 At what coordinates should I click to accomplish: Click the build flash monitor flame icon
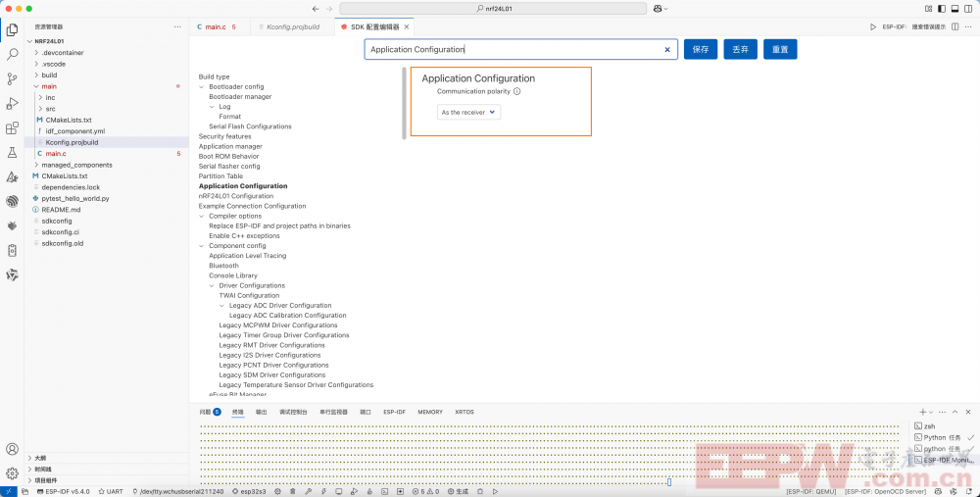pyautogui.click(x=369, y=492)
